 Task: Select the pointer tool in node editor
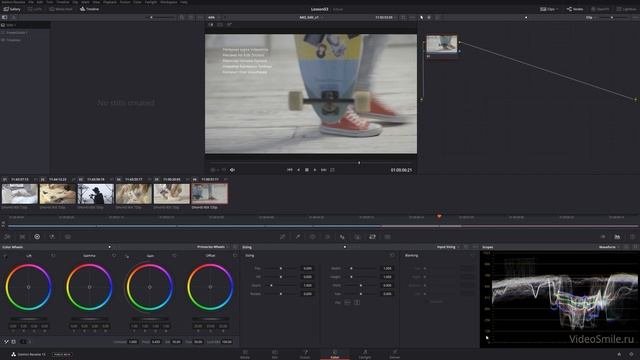(422, 18)
